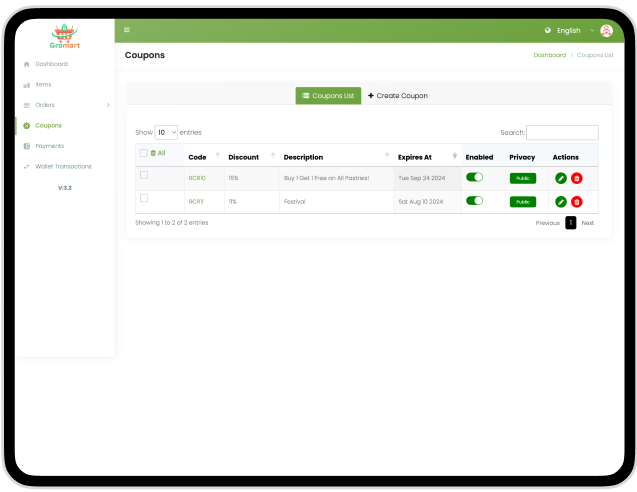637x492 pixels.
Task: Click the globe language icon
Action: (x=548, y=30)
